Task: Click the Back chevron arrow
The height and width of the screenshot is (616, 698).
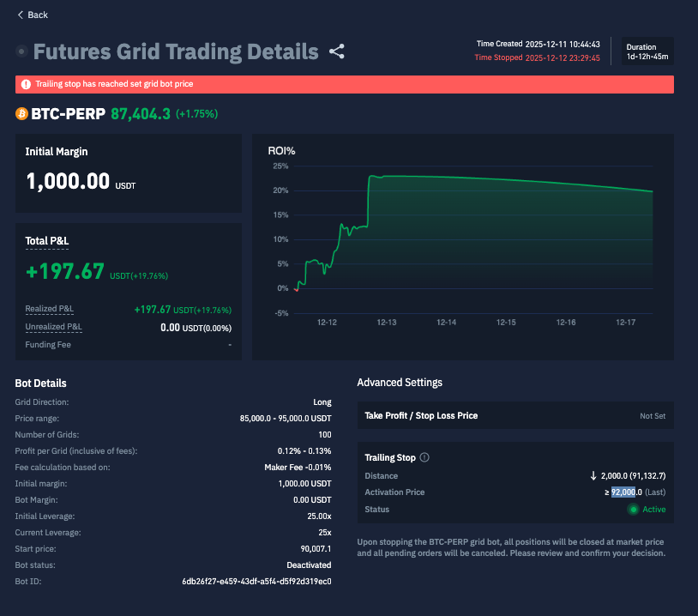Action: coord(21,15)
